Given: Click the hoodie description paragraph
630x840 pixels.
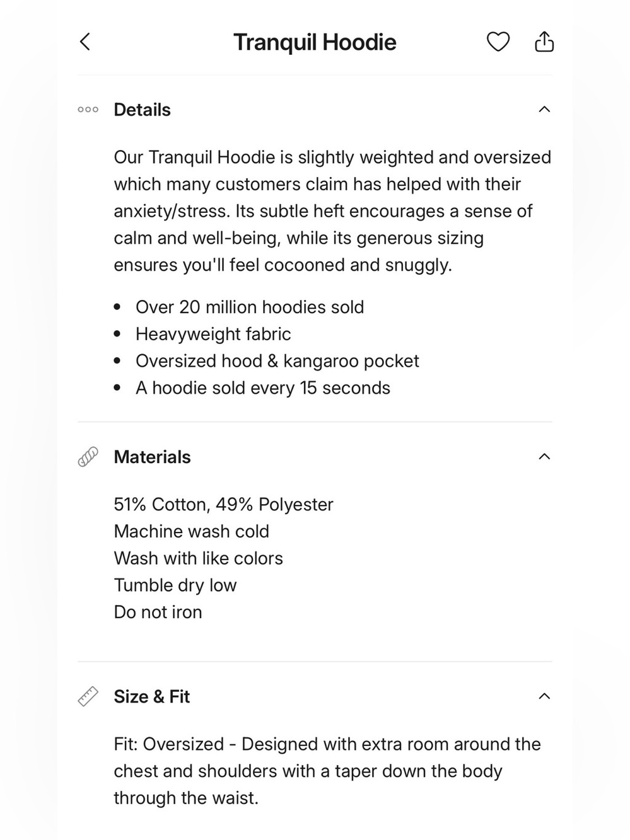Looking at the screenshot, I should pos(332,211).
